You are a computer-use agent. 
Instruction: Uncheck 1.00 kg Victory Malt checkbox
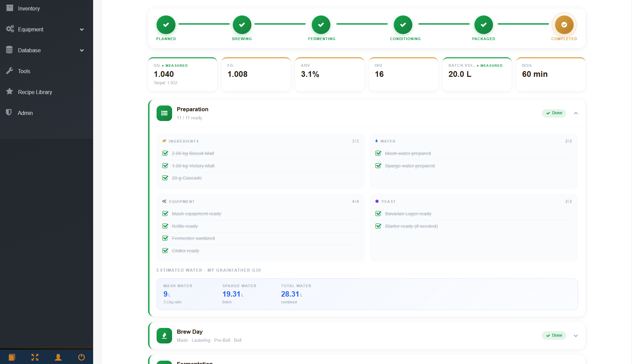tap(165, 166)
